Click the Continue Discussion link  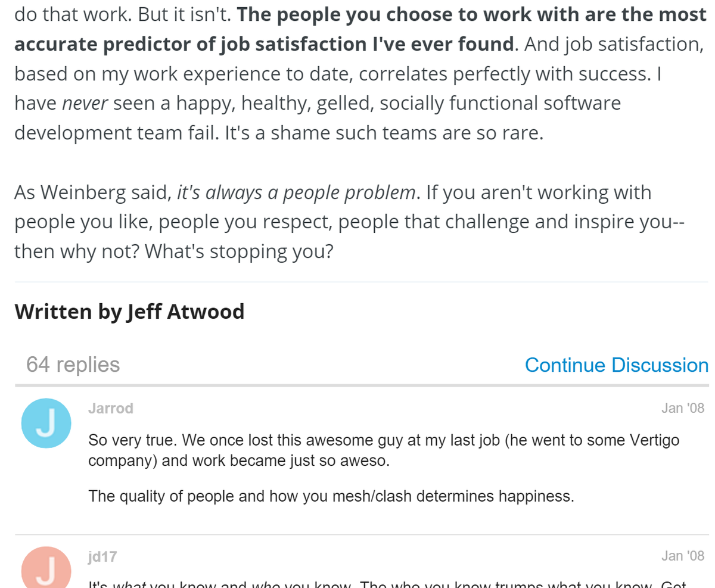616,365
